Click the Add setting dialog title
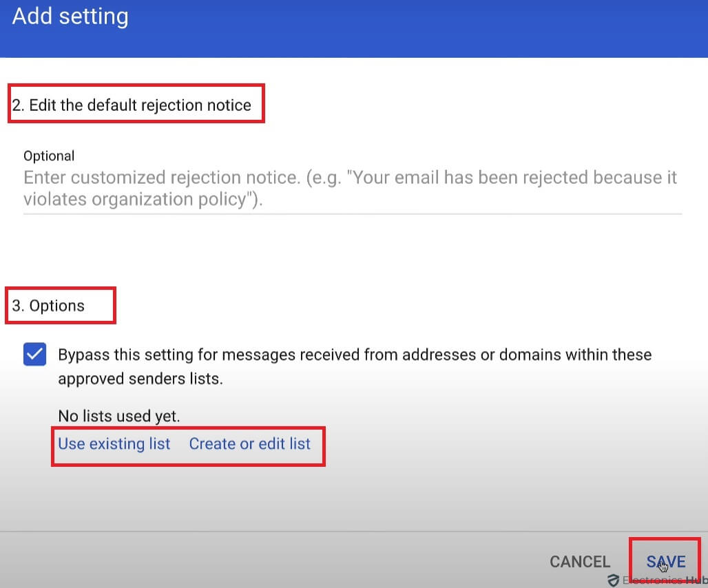Viewport: 708px width, 588px height. click(70, 17)
